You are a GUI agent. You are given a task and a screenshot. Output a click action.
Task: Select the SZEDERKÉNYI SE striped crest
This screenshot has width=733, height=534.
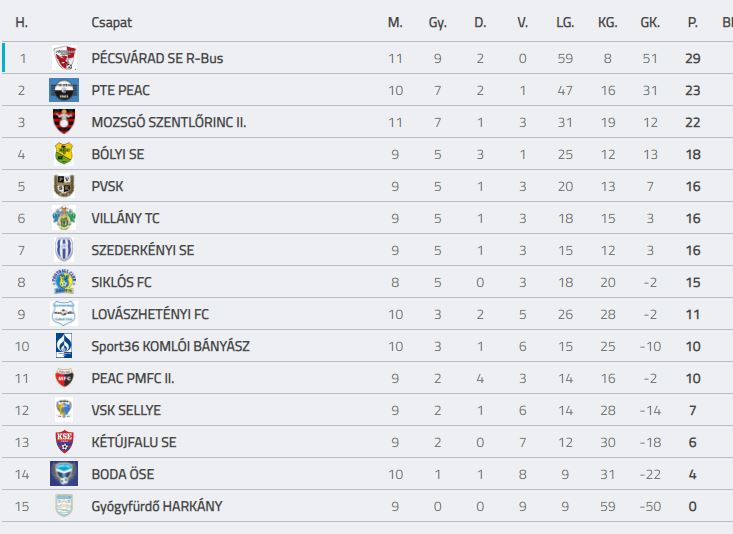pyautogui.click(x=64, y=250)
